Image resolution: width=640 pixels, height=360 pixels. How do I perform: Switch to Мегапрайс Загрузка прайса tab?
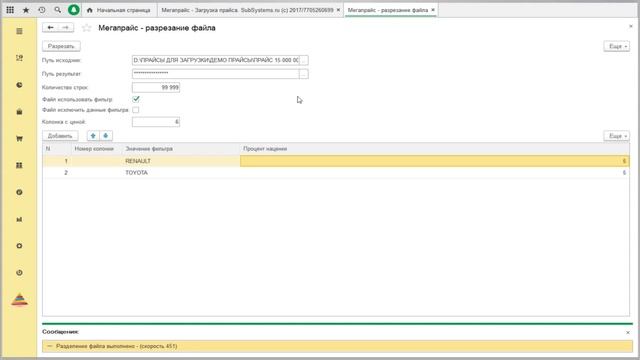247,10
